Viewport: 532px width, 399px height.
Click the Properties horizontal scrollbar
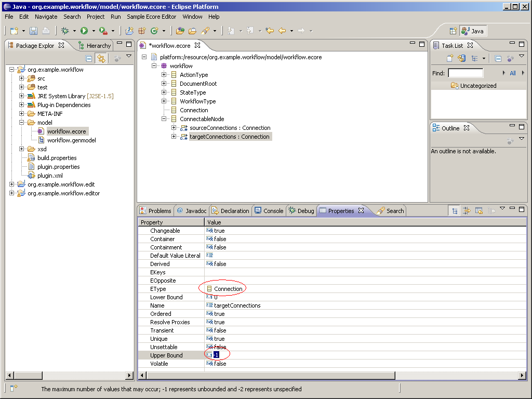click(270, 375)
